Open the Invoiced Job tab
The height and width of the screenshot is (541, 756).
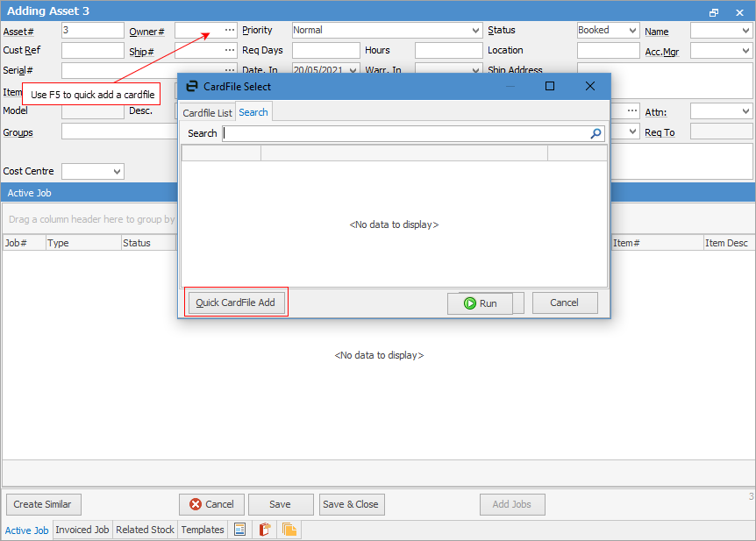[x=82, y=530]
